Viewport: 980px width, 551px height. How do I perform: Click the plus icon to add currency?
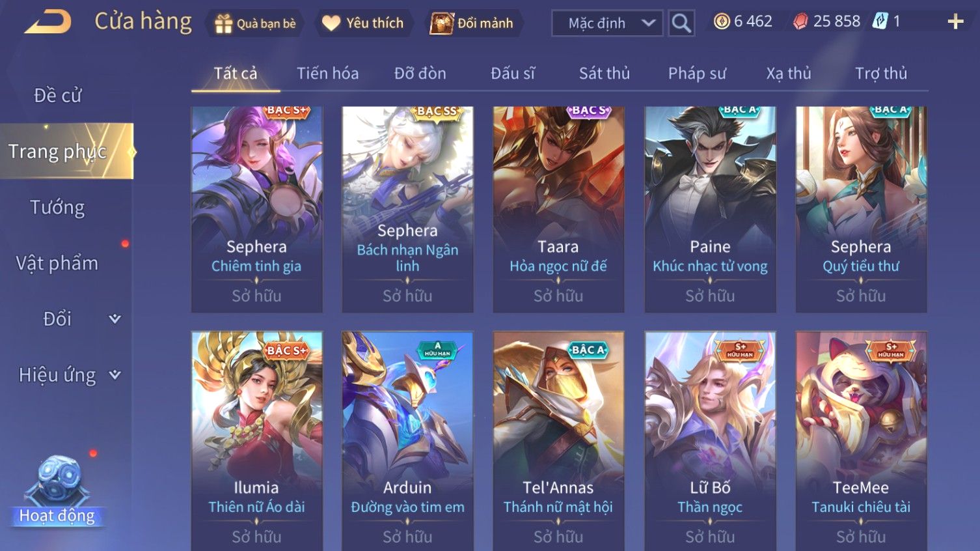coord(955,22)
